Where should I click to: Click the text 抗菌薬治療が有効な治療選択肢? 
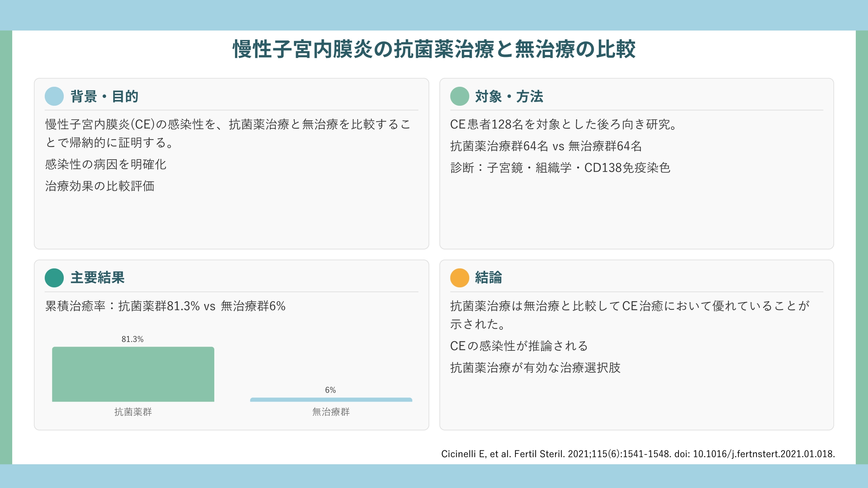click(535, 368)
